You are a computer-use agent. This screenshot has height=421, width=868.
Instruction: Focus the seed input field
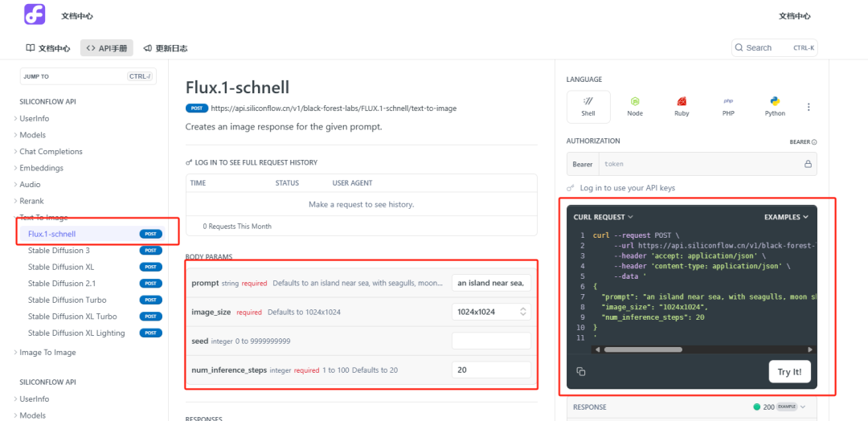pos(491,341)
